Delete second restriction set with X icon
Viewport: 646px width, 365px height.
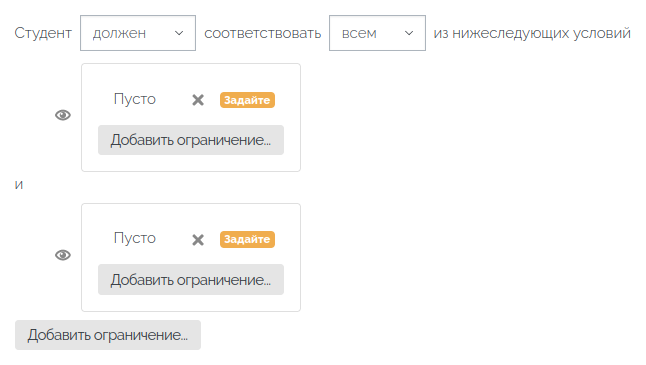tap(198, 239)
